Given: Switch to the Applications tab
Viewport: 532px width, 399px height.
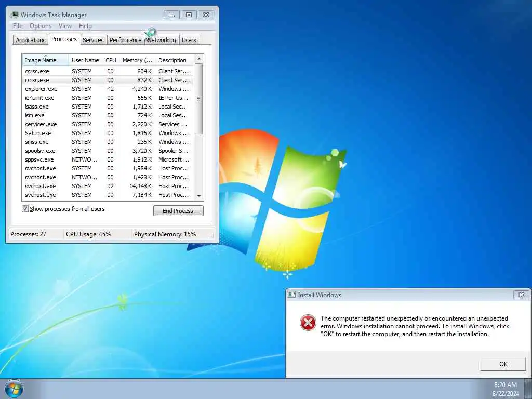Looking at the screenshot, I should point(31,40).
